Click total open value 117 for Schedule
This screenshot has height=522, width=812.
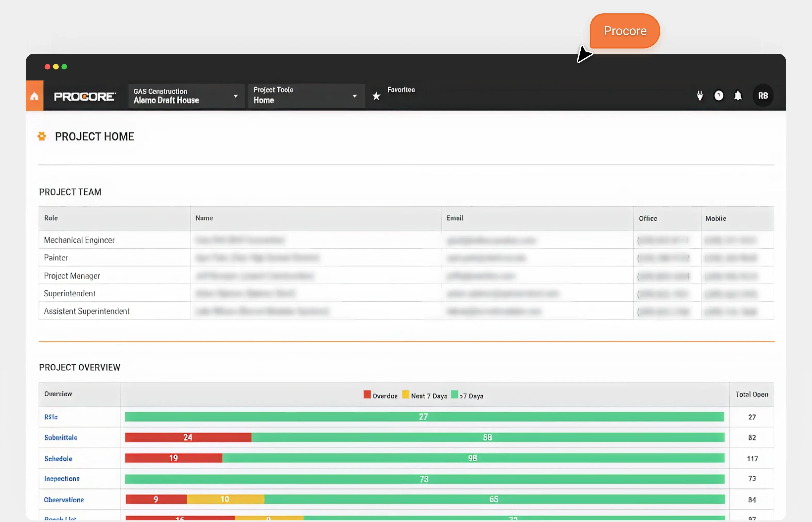click(x=752, y=459)
